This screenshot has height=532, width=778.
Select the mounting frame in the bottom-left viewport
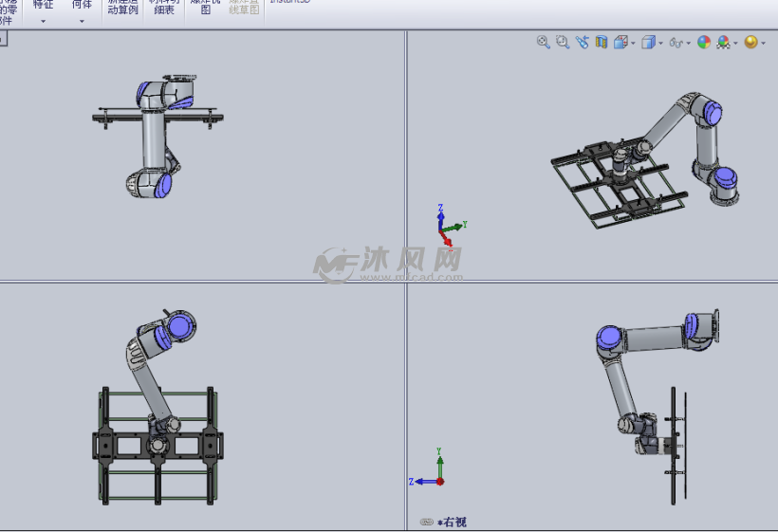click(x=157, y=446)
